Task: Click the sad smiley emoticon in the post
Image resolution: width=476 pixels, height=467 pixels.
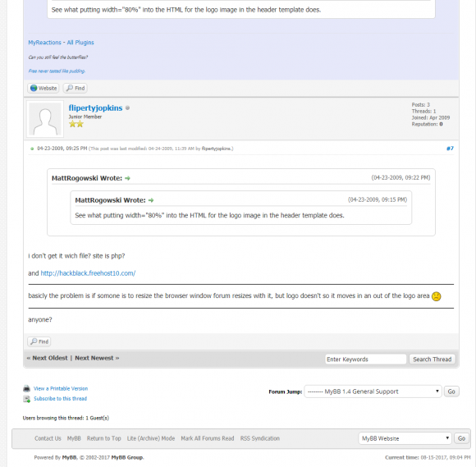Action: 437,296
